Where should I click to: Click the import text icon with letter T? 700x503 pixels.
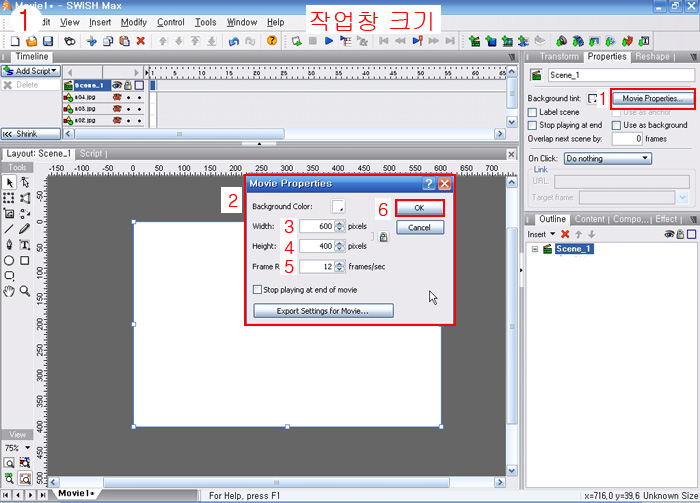pos(644,41)
